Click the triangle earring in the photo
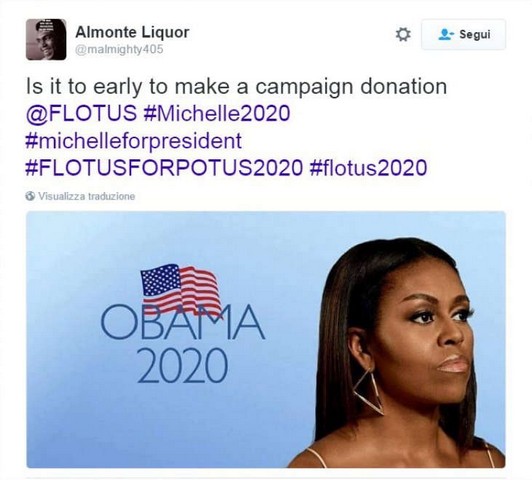 [369, 392]
